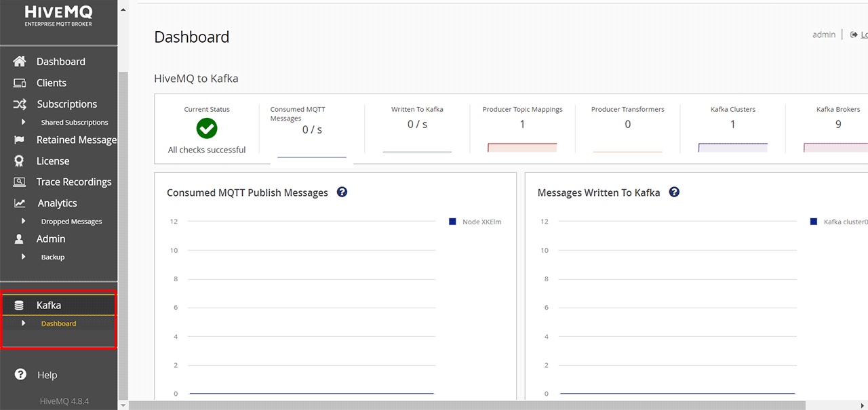
Task: Toggle the Kafka cluster0 legend swatch
Action: coord(814,221)
